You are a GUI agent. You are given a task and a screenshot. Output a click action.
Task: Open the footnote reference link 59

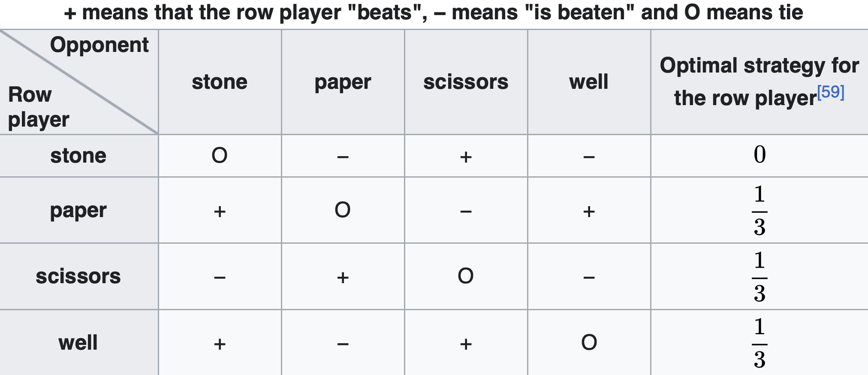[830, 93]
